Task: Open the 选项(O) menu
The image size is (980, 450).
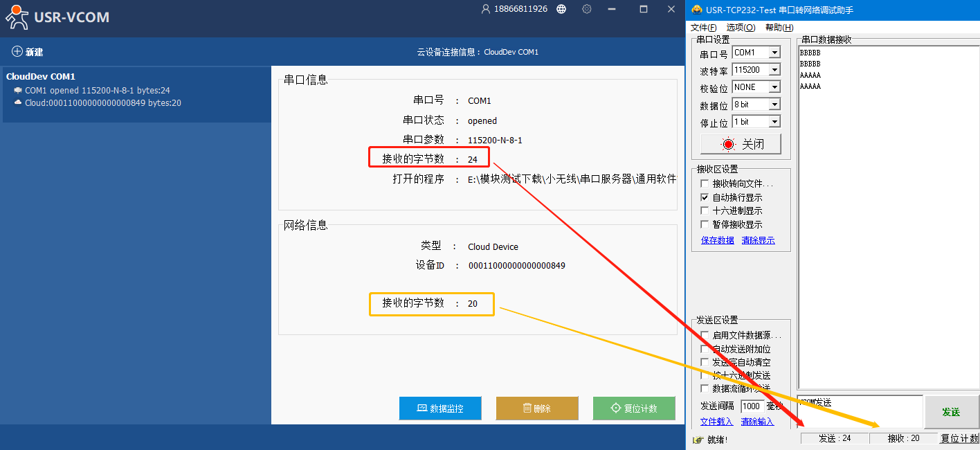Action: click(x=741, y=28)
